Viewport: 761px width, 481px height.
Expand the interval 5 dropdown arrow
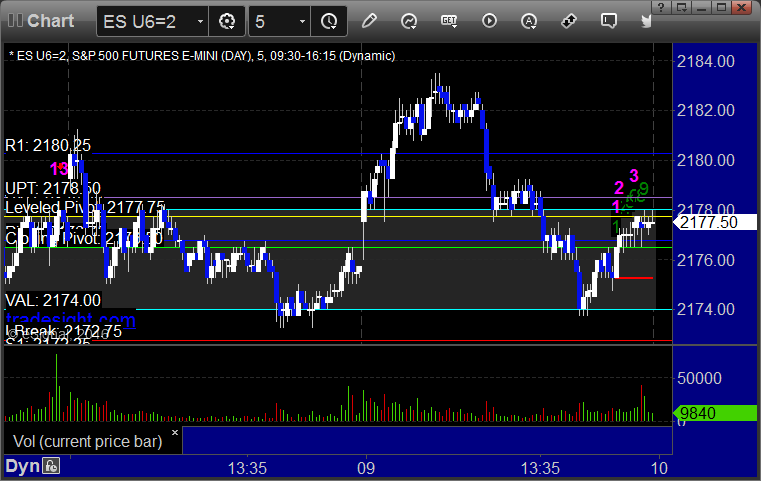click(x=302, y=21)
